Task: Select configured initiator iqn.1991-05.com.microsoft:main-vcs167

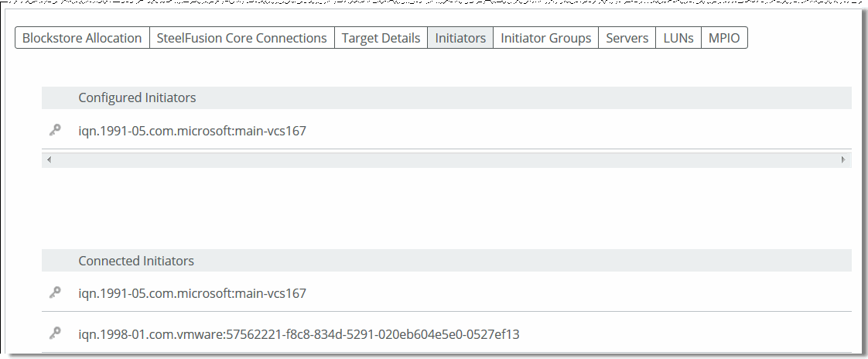Action: (192, 131)
